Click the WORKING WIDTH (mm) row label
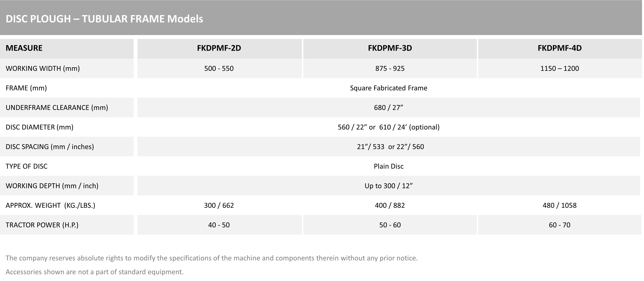This screenshot has height=281, width=644. [x=43, y=68]
